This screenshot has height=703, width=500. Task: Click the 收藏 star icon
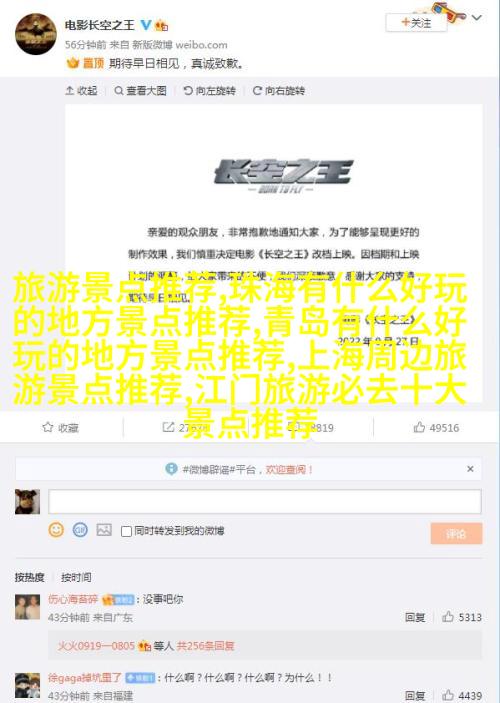(48, 427)
